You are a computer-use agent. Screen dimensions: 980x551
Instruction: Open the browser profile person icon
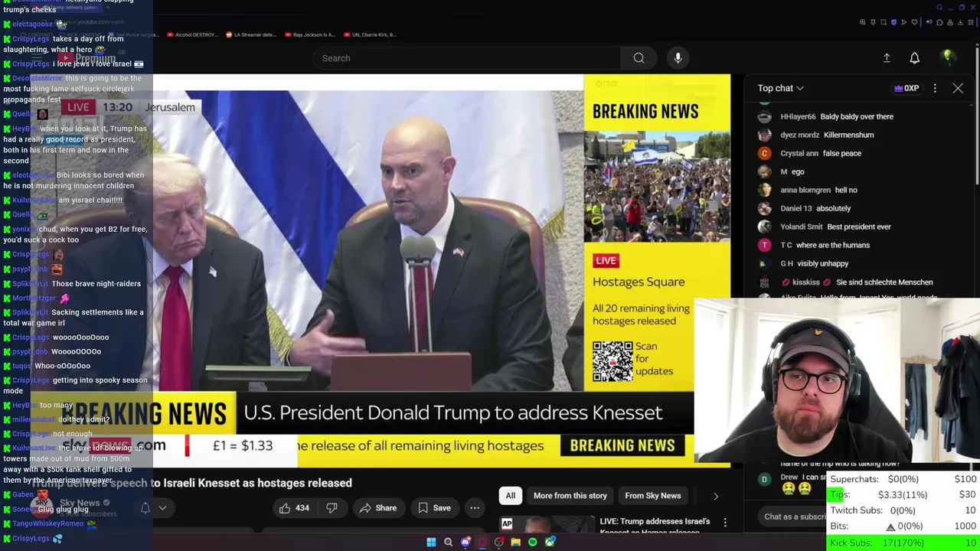click(x=950, y=22)
